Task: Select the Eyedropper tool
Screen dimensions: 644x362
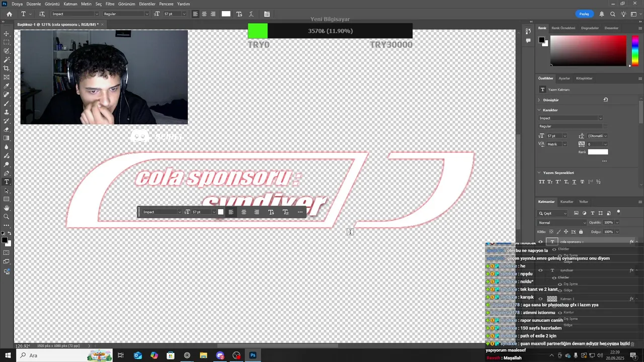Action: (7, 86)
